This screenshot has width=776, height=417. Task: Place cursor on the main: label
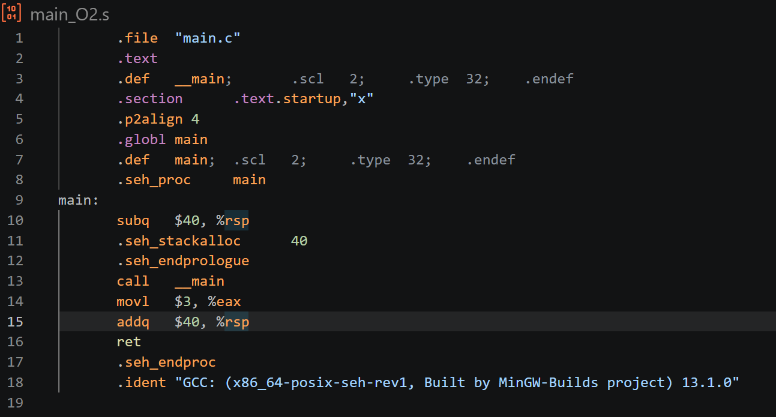[x=79, y=200]
